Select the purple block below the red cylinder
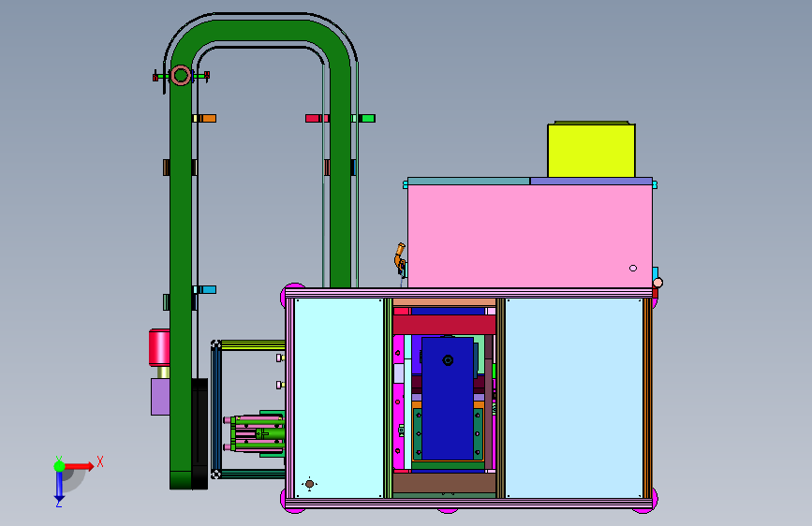This screenshot has height=526, width=812. coord(160,397)
